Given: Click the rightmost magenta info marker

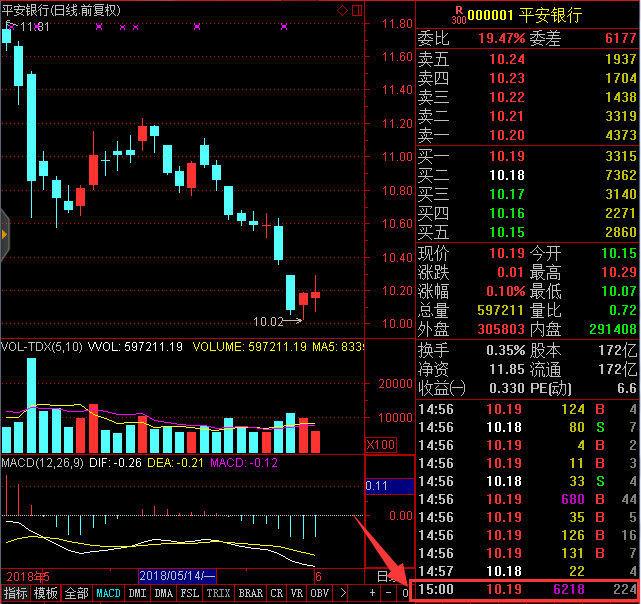Looking at the screenshot, I should point(284,27).
